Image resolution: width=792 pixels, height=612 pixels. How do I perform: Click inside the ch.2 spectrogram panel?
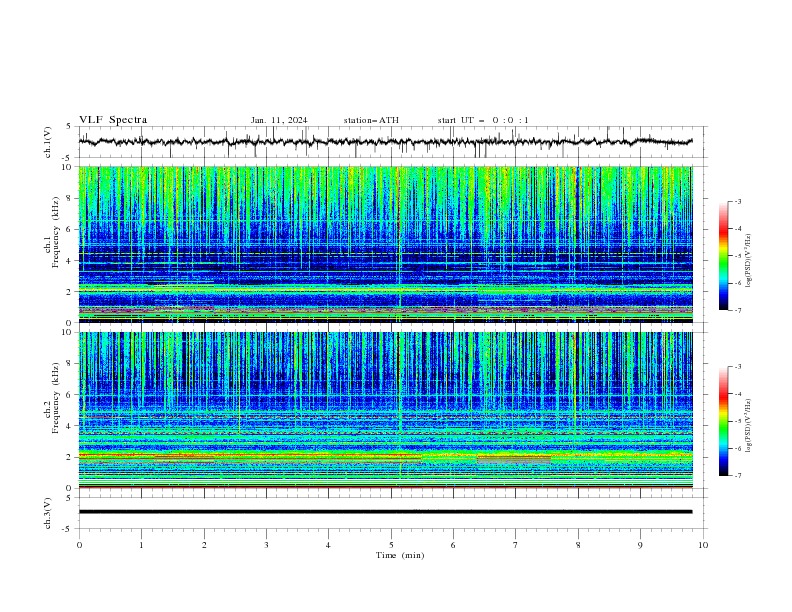[x=385, y=410]
